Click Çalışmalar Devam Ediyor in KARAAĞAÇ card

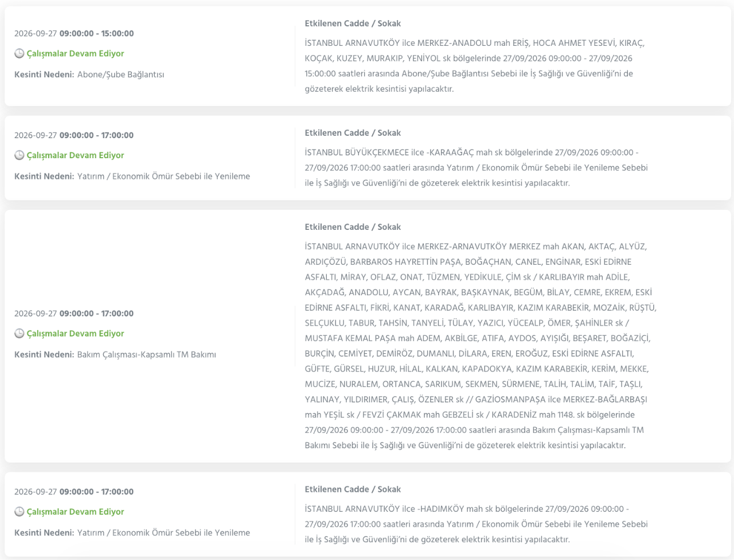(75, 155)
